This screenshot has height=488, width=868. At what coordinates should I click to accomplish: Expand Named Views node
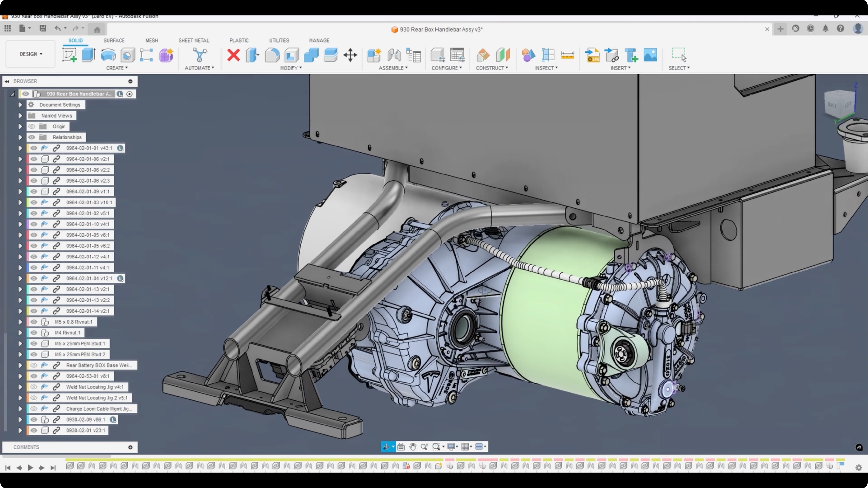(x=20, y=116)
